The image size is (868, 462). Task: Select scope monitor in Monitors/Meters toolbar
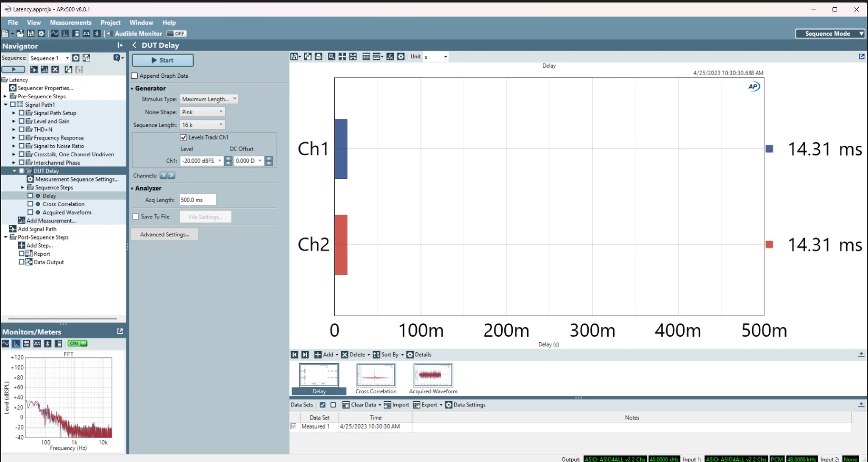[6, 344]
